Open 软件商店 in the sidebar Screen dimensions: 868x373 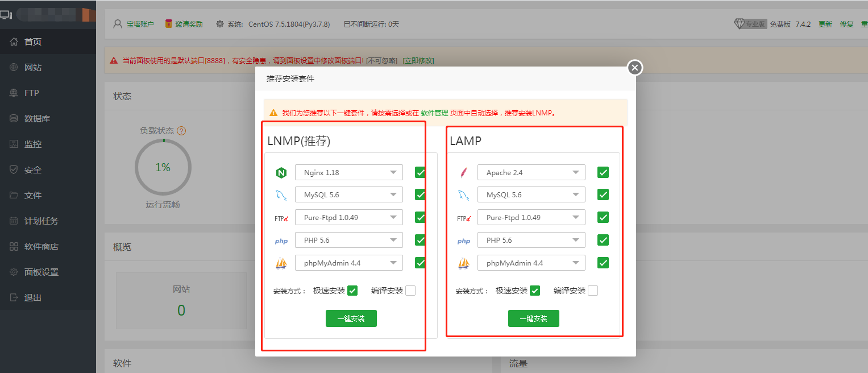click(41, 247)
